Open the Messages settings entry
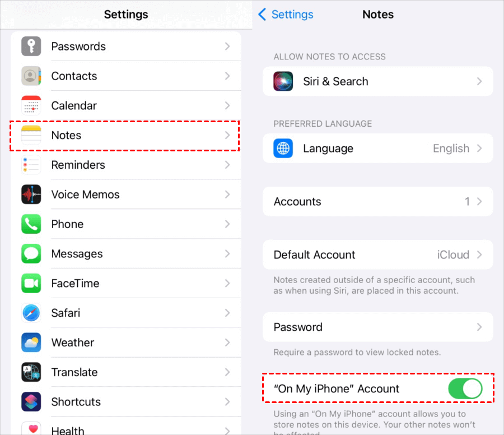 click(x=125, y=253)
